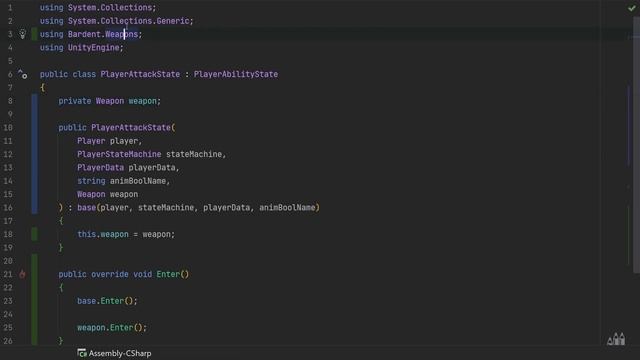Click the lightbulb quick-fix icon on line 3

click(x=22, y=34)
